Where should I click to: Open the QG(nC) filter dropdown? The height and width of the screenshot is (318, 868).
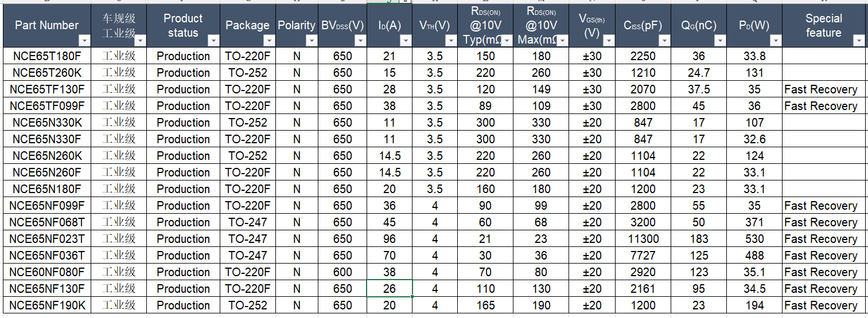point(719,41)
